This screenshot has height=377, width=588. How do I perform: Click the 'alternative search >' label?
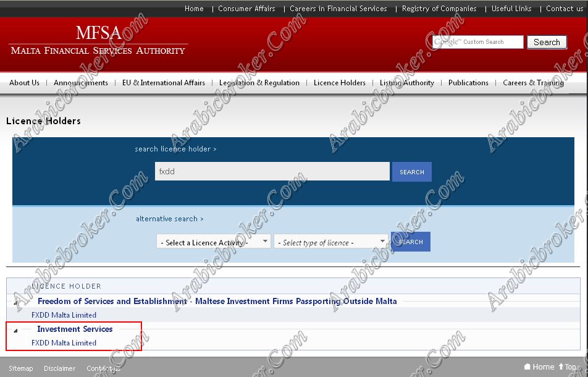pos(169,219)
